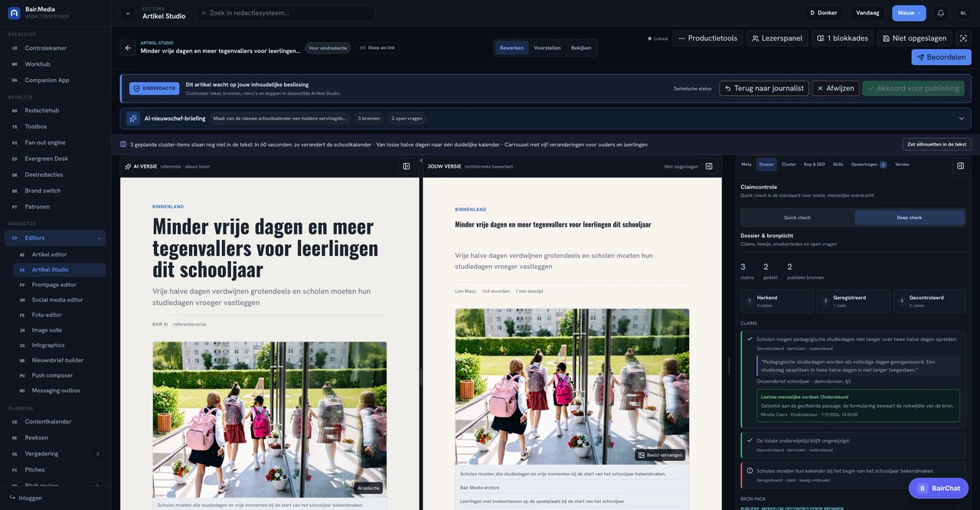The width and height of the screenshot is (980, 510).
Task: Click in the Zoek in redactiesysteem field
Action: [285, 13]
